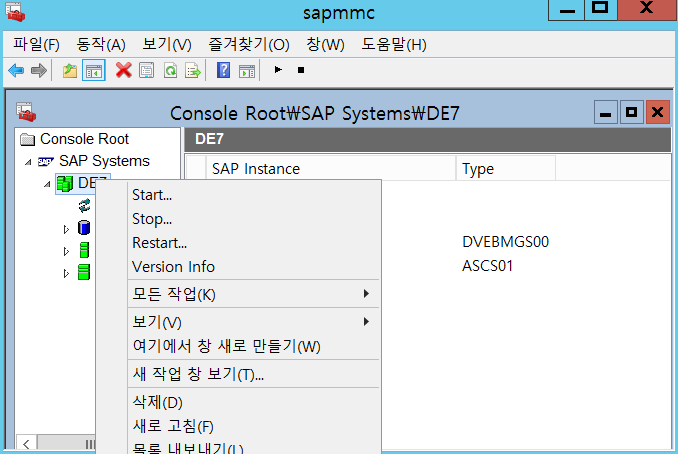Click the sapmmc toolbox icon in title bar
The height and width of the screenshot is (454, 678).
(x=15, y=12)
